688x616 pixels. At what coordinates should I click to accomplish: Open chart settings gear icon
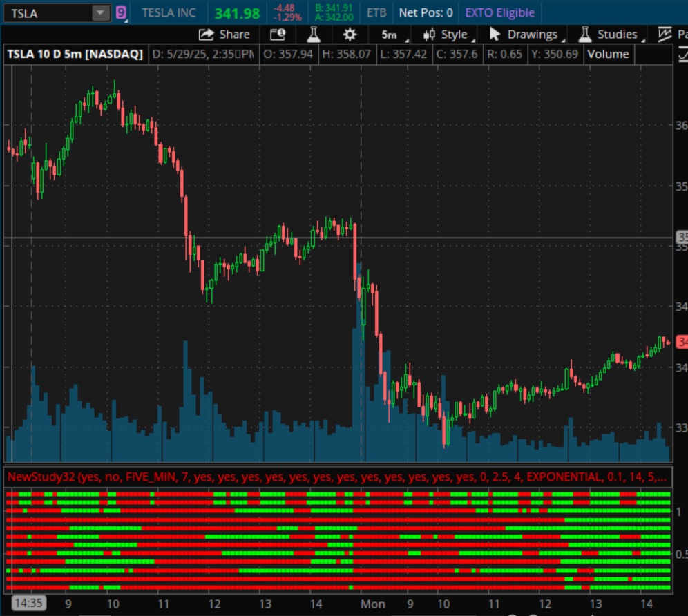[x=350, y=35]
